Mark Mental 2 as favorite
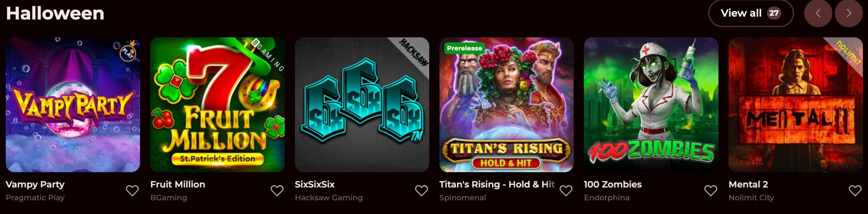 coord(855,191)
